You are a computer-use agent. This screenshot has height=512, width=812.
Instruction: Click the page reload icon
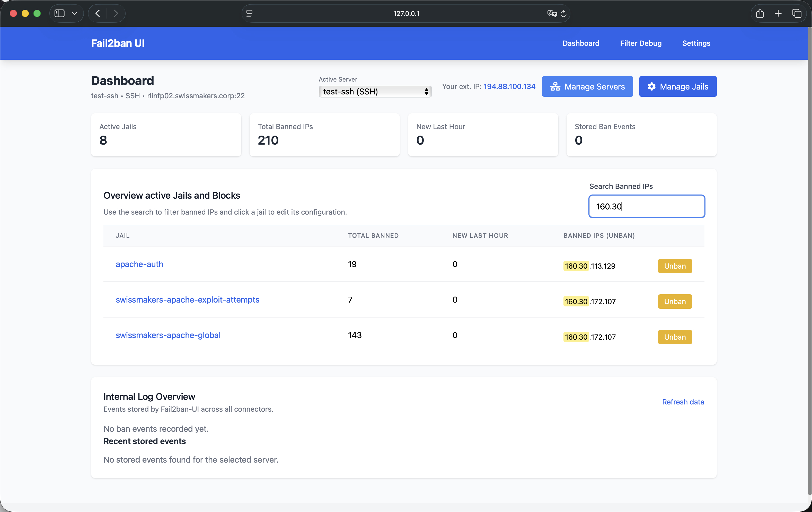(563, 13)
